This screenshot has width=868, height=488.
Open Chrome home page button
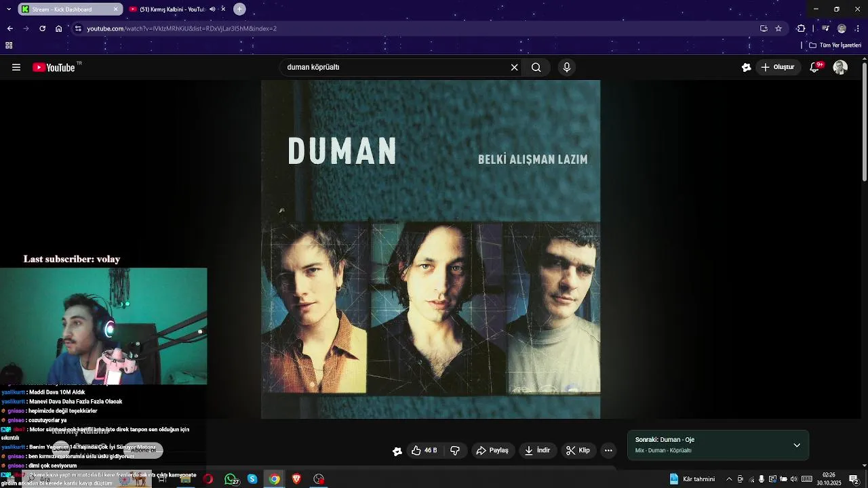(x=58, y=28)
